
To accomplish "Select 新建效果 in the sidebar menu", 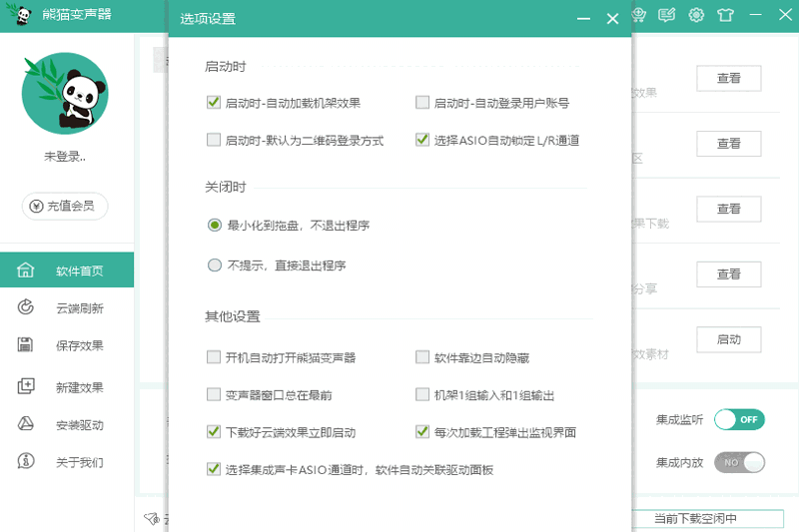I will tap(78, 387).
